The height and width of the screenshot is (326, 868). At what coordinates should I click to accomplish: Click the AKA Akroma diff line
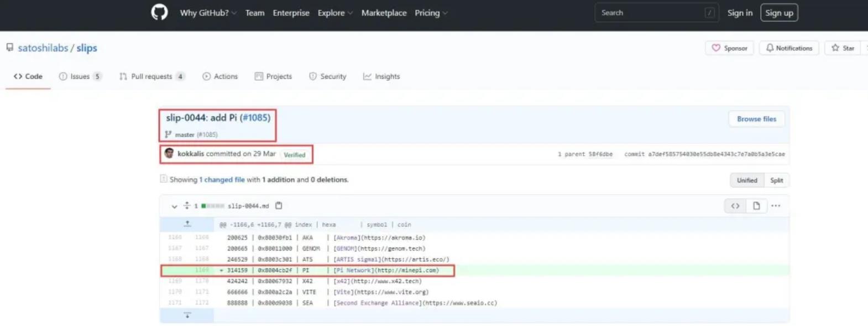(474, 237)
